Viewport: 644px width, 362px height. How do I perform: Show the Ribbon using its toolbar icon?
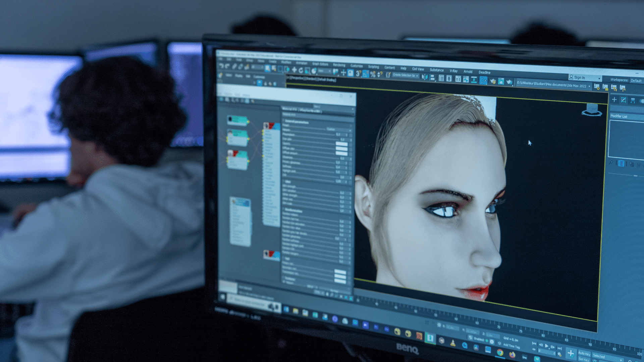458,79
